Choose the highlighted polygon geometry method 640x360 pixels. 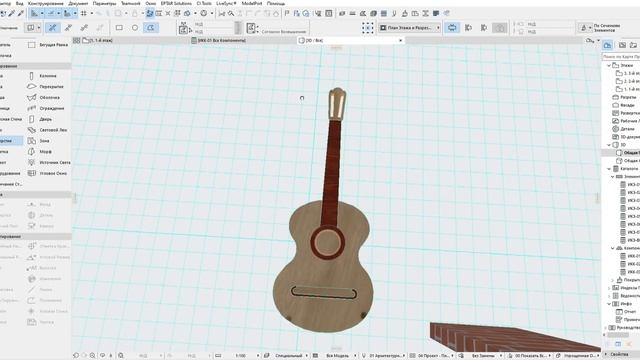pos(151,28)
